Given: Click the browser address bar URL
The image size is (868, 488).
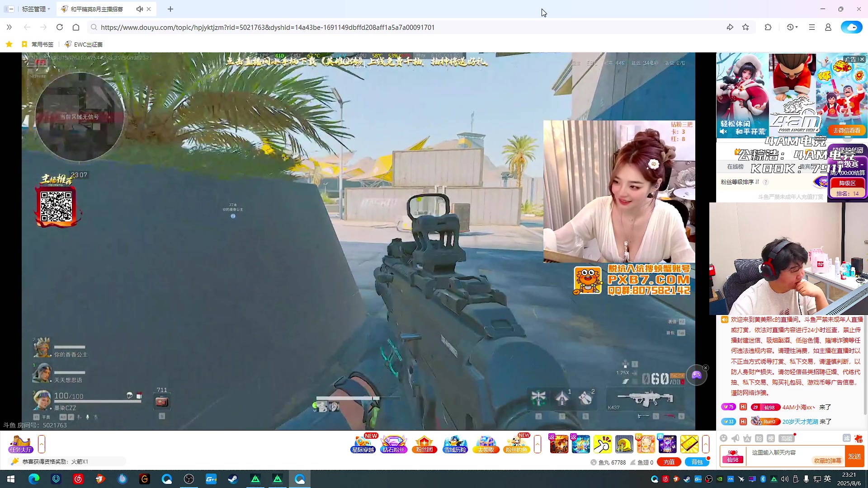Looking at the screenshot, I should [268, 27].
